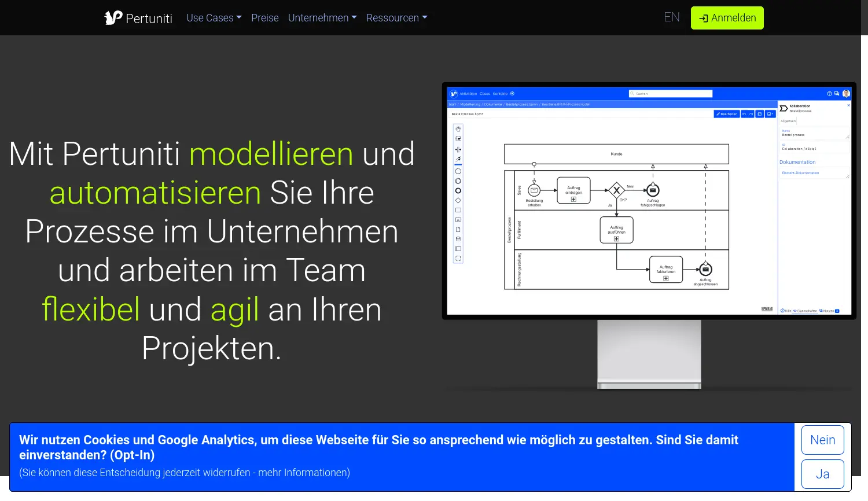Select the Space tool in the BPMN palette
Image resolution: width=868 pixels, height=501 pixels.
coord(458,149)
